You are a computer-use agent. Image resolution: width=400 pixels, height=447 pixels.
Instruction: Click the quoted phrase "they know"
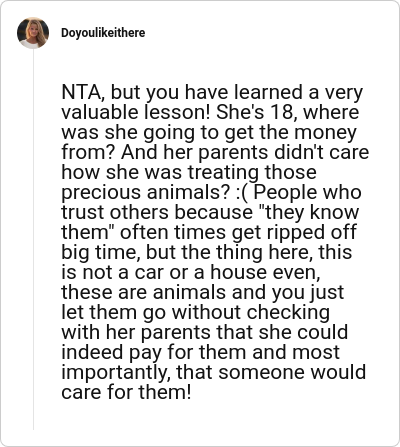308,212
